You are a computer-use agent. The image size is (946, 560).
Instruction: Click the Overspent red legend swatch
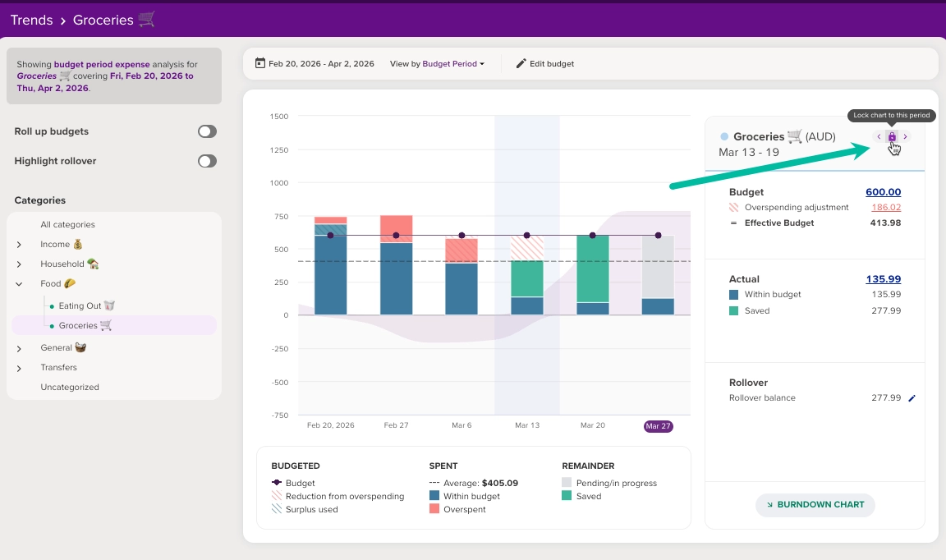pos(434,509)
